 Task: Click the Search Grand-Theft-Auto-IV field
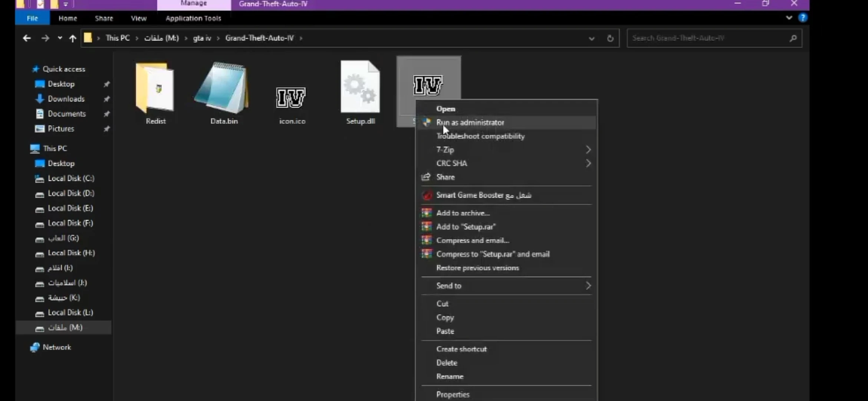(708, 38)
